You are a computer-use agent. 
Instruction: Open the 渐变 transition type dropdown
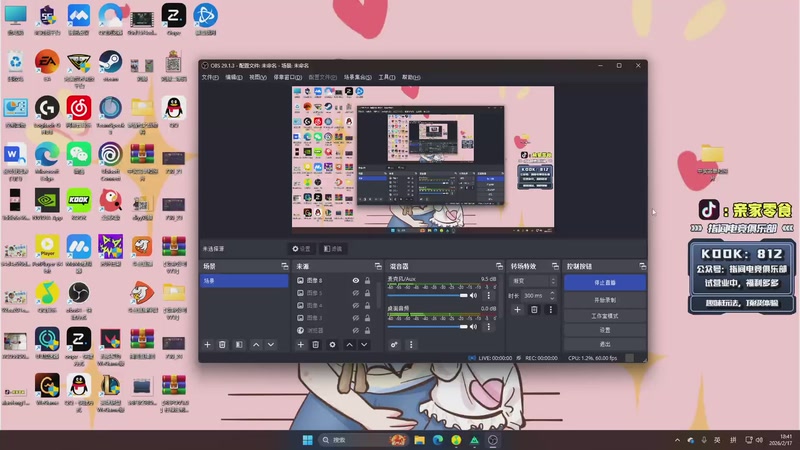click(x=533, y=281)
